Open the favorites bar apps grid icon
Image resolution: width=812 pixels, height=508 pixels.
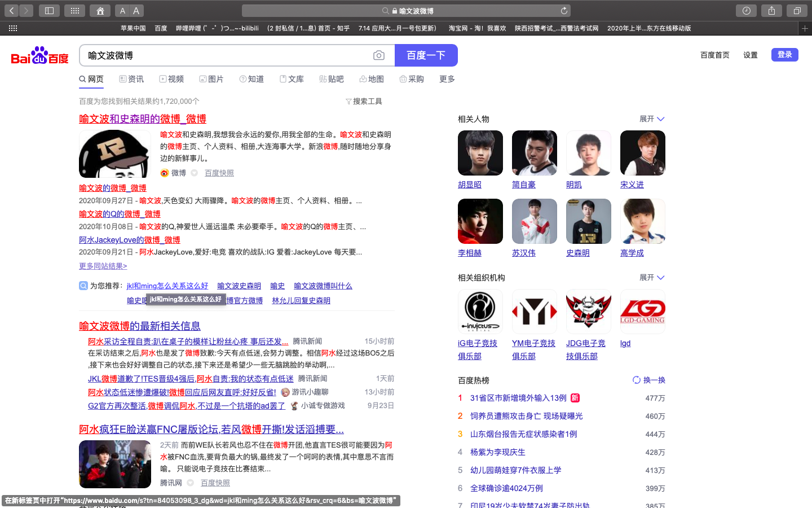coord(13,28)
